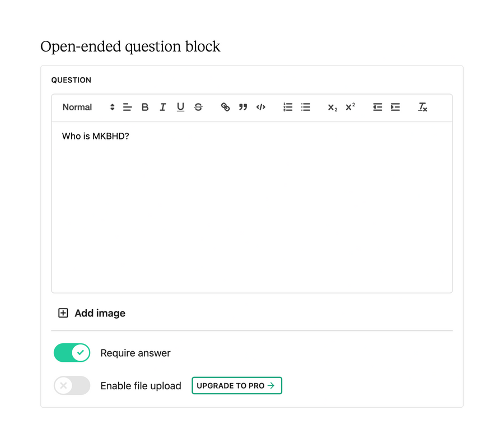The width and height of the screenshot is (504, 448).
Task: Decrease the text indent
Action: pos(377,107)
